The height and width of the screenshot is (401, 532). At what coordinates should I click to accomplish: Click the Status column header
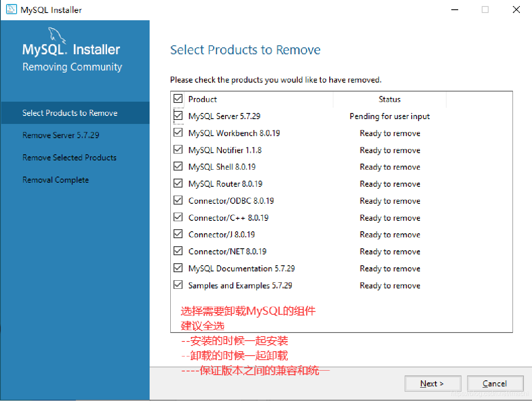click(x=389, y=99)
